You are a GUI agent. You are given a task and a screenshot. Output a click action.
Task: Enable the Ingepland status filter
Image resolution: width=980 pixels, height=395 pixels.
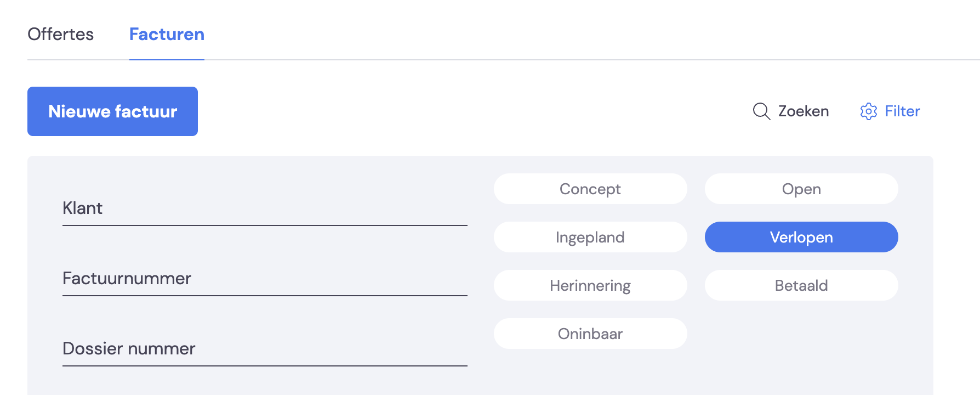pyautogui.click(x=590, y=237)
